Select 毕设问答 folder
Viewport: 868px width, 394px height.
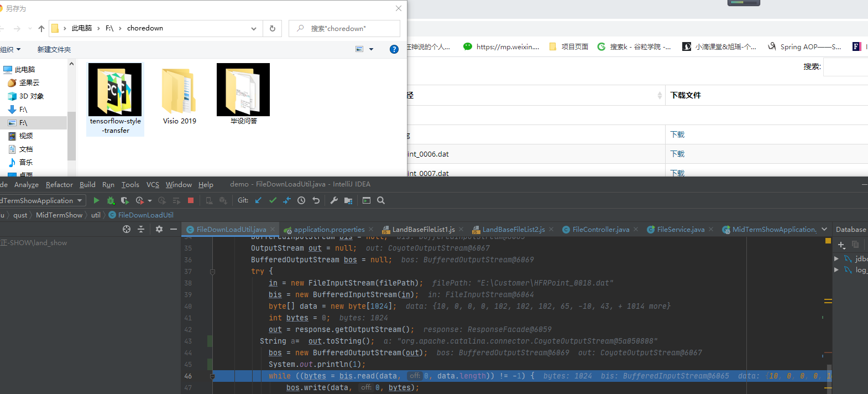(243, 94)
